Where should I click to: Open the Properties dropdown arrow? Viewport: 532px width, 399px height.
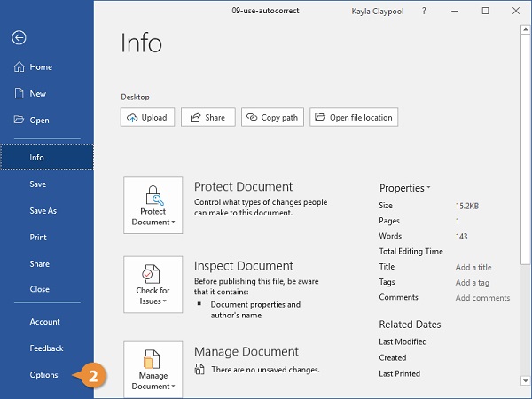click(x=428, y=187)
